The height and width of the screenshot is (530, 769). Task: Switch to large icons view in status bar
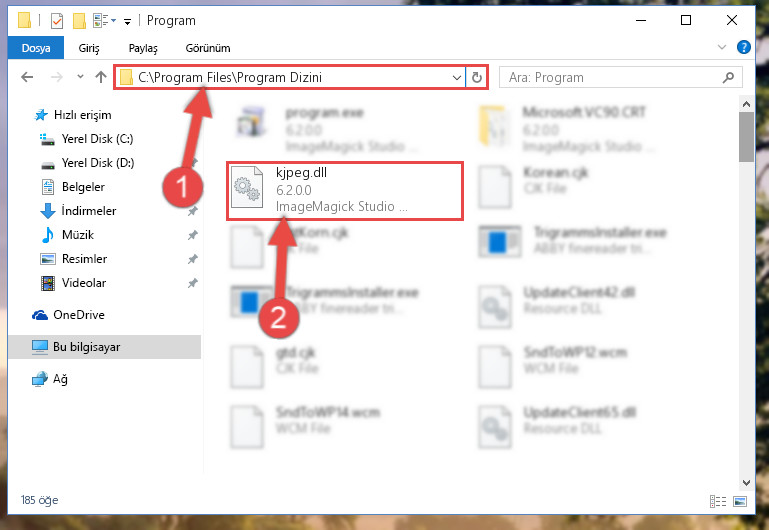tap(740, 501)
